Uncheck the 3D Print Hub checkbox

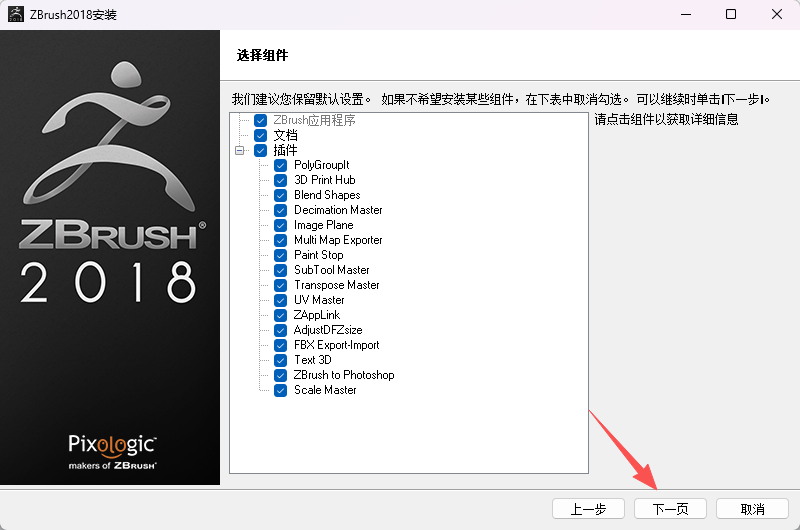tap(281, 180)
